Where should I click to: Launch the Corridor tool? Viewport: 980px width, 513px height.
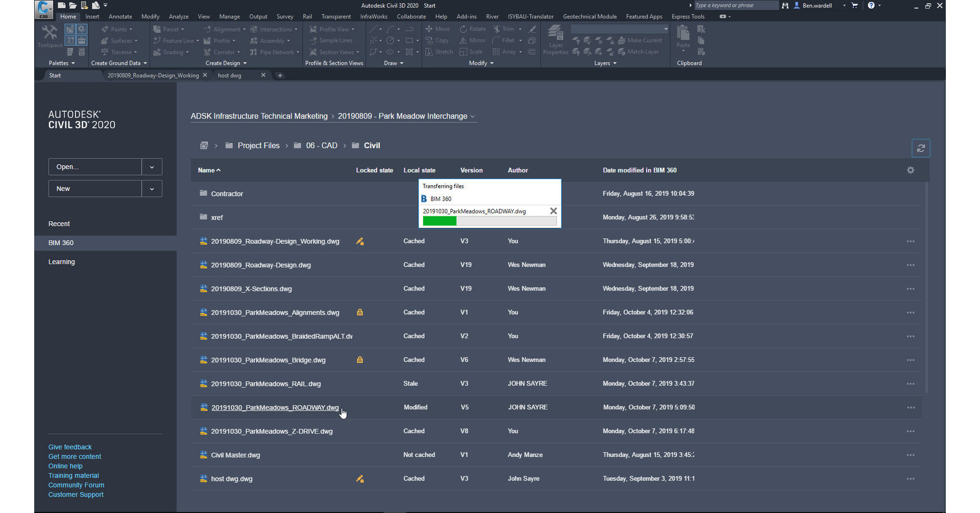point(221,52)
